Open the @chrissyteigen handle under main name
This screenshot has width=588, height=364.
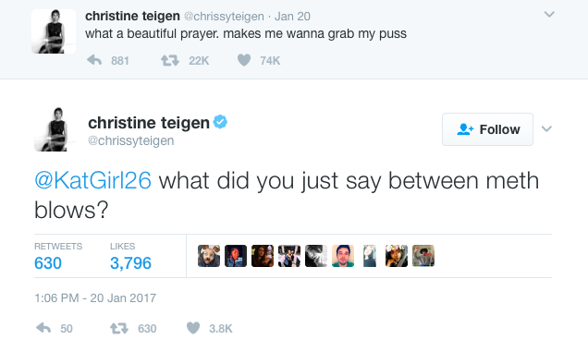[x=131, y=140]
